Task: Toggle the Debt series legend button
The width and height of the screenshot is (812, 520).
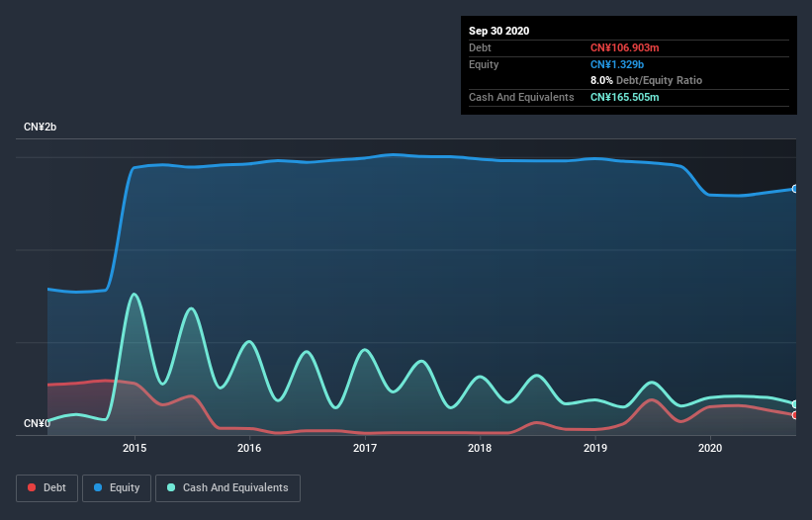Action: [x=47, y=488]
